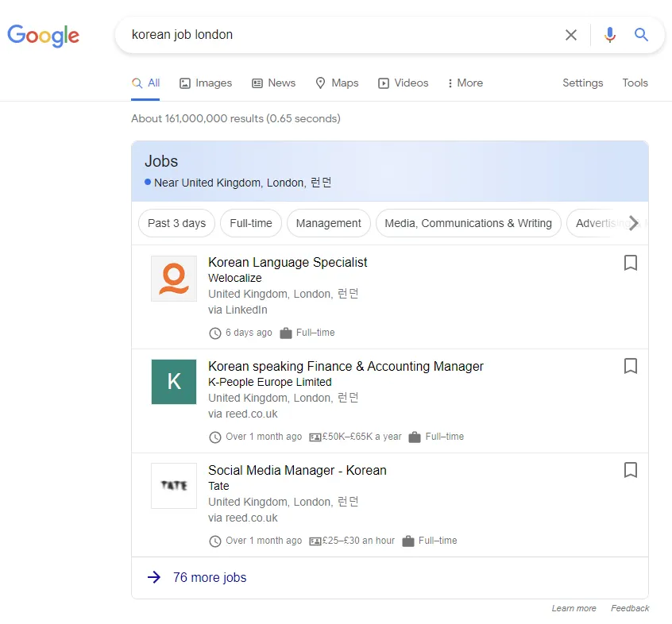
Task: Click the Google logo
Action: coord(43,35)
